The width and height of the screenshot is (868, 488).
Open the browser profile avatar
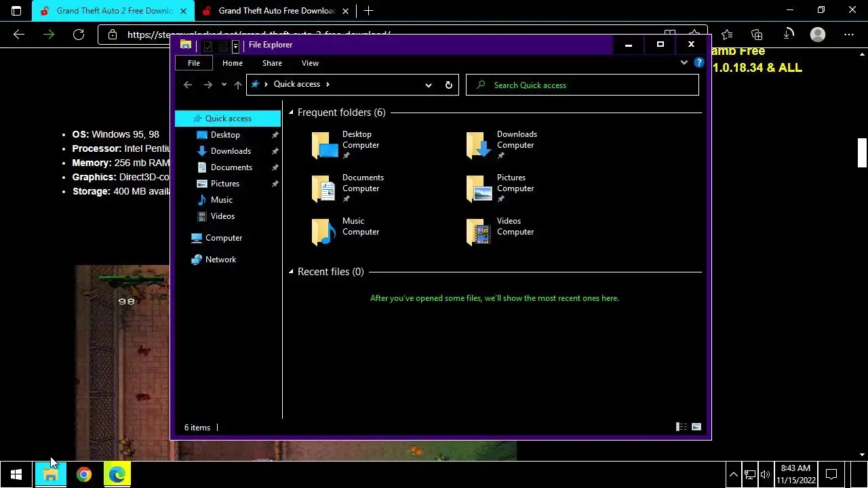[x=818, y=35]
